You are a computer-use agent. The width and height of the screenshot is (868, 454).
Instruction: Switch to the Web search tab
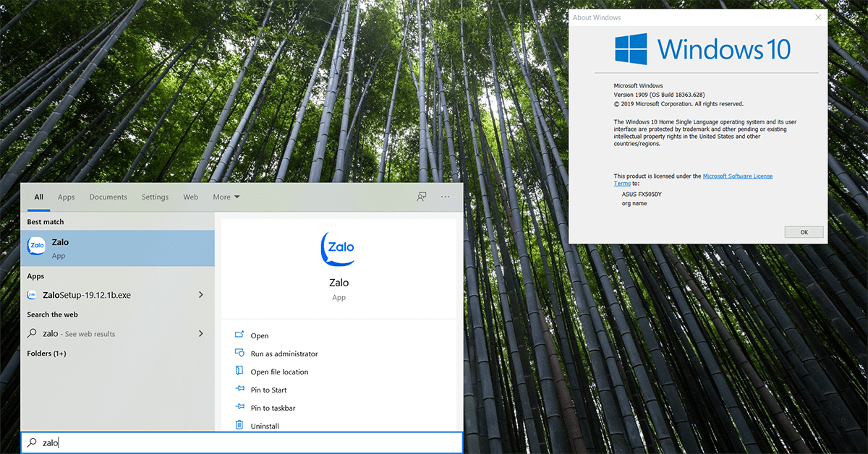190,197
